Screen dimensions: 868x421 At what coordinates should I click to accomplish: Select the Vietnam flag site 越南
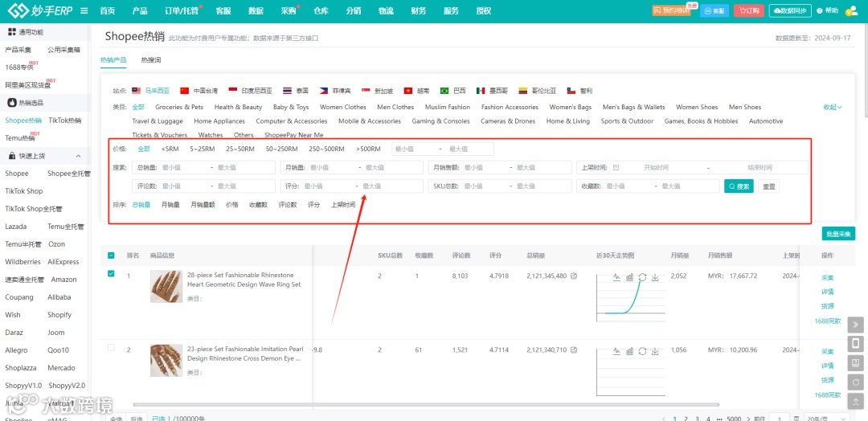[x=417, y=91]
